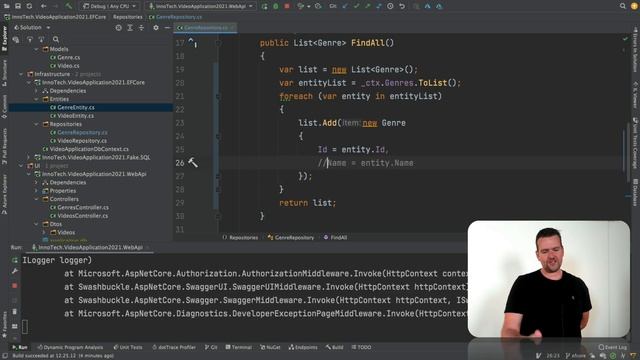Open the Event Log at bottom right

pos(612,347)
